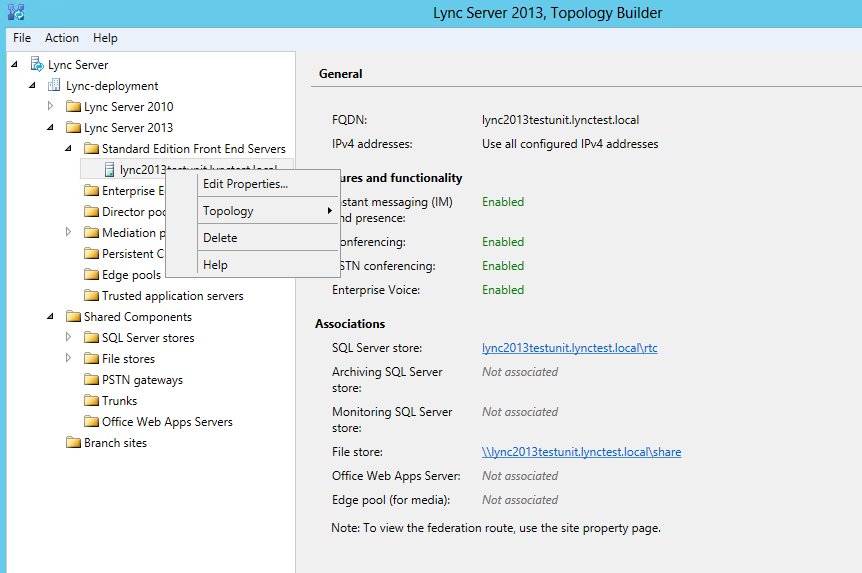862x573 pixels.
Task: Click the lync2013testunit server icon in tree
Action: click(x=109, y=170)
